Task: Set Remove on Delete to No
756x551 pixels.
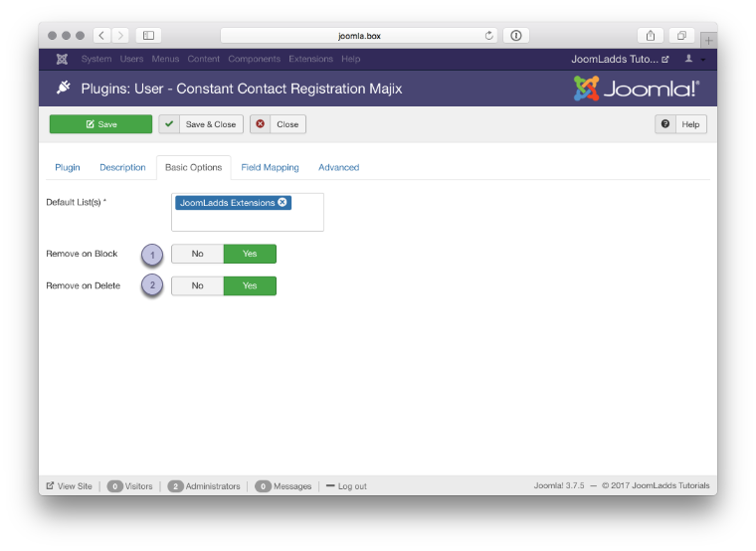Action: coord(197,285)
